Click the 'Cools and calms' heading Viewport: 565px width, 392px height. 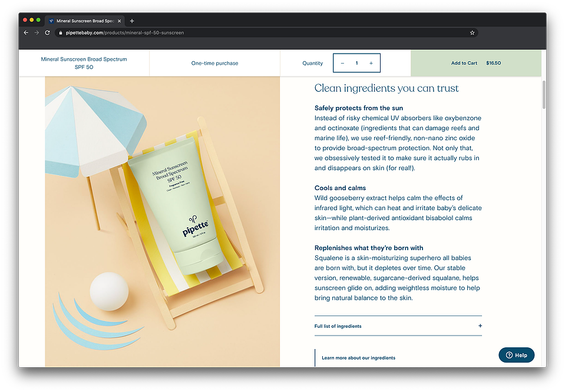340,188
